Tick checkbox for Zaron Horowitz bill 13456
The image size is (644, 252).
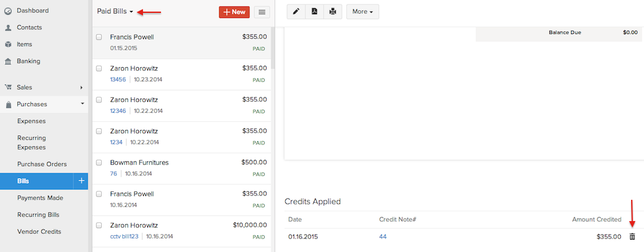(x=99, y=68)
